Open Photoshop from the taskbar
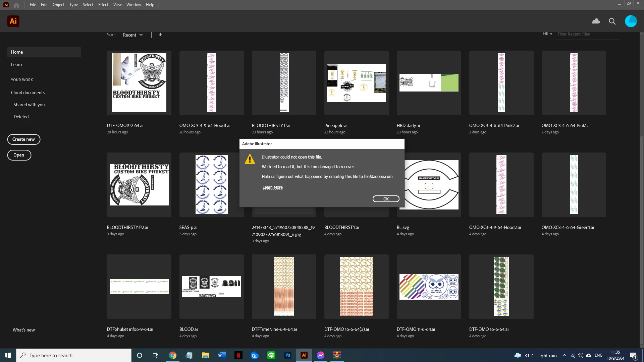Screen dimensions: 644x362 (x=287, y=355)
